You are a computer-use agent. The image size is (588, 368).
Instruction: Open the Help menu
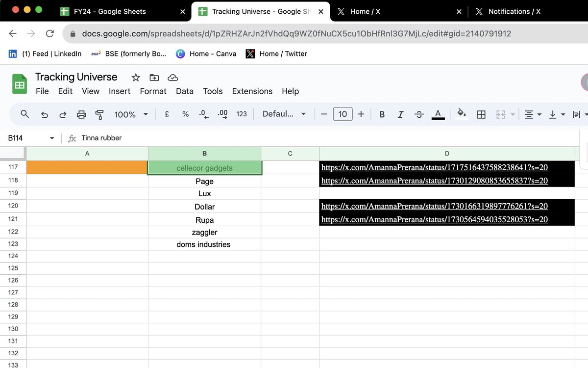click(x=290, y=91)
